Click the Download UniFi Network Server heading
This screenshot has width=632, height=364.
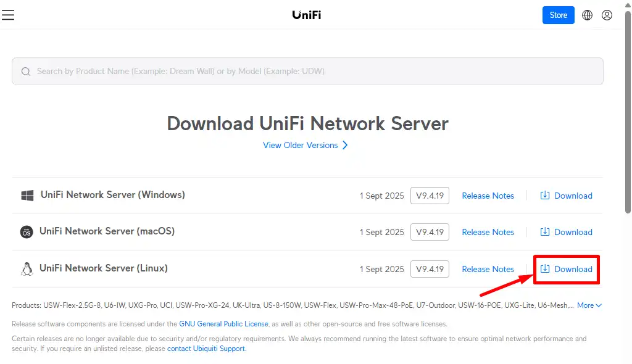coord(307,123)
